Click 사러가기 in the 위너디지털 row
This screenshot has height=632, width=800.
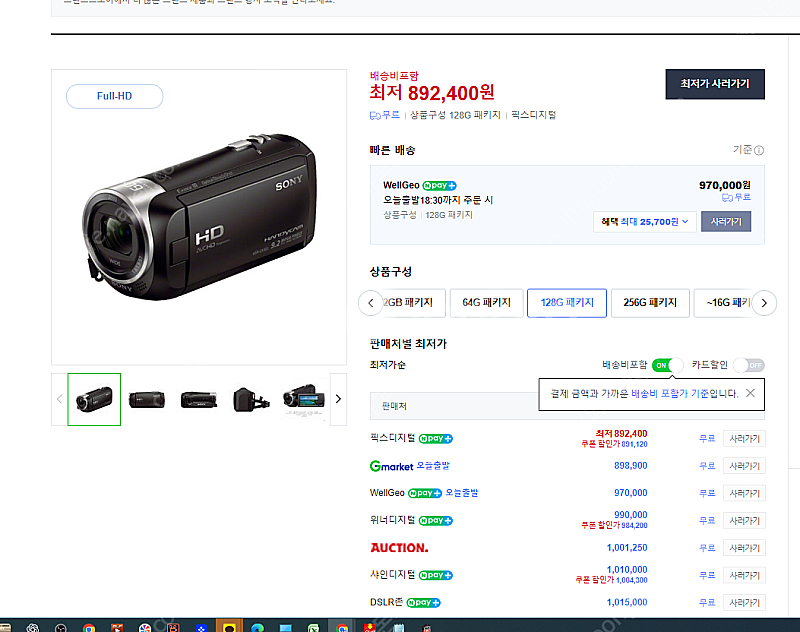coord(744,521)
